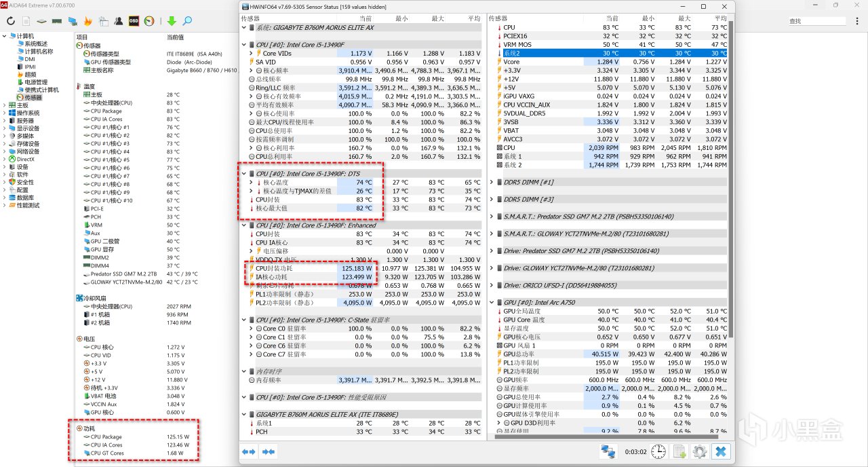
Task: Expand the 核心温度 row in DTS
Action: pyautogui.click(x=252, y=183)
